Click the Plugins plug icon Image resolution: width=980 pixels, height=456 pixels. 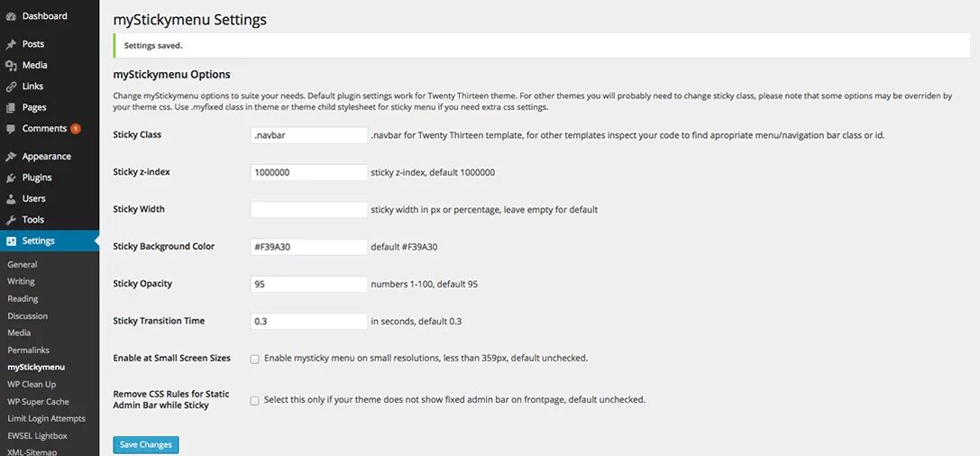pos(11,178)
